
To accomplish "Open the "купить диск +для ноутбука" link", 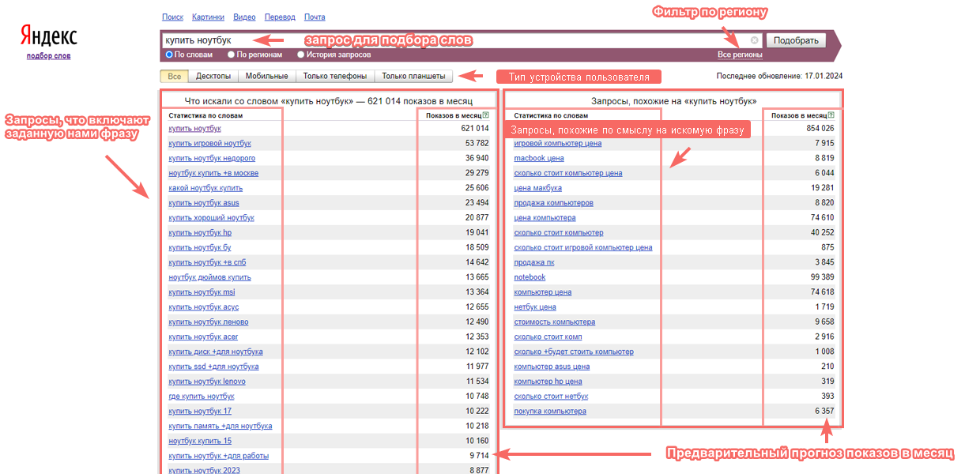I will [216, 352].
